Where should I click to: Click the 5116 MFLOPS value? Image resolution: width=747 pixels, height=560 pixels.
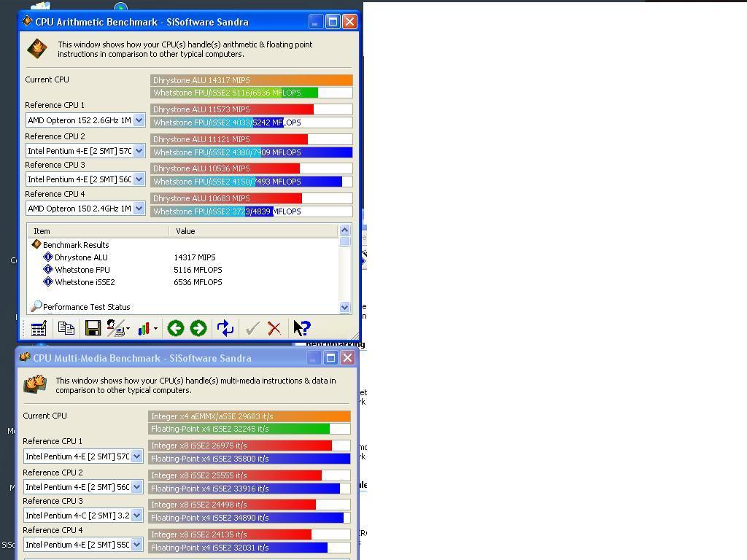pyautogui.click(x=198, y=270)
